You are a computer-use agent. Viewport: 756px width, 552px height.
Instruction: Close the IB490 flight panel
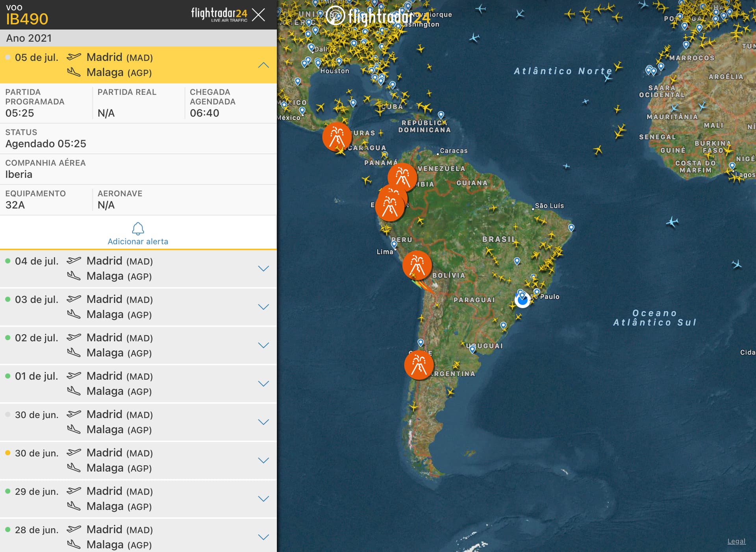click(258, 15)
